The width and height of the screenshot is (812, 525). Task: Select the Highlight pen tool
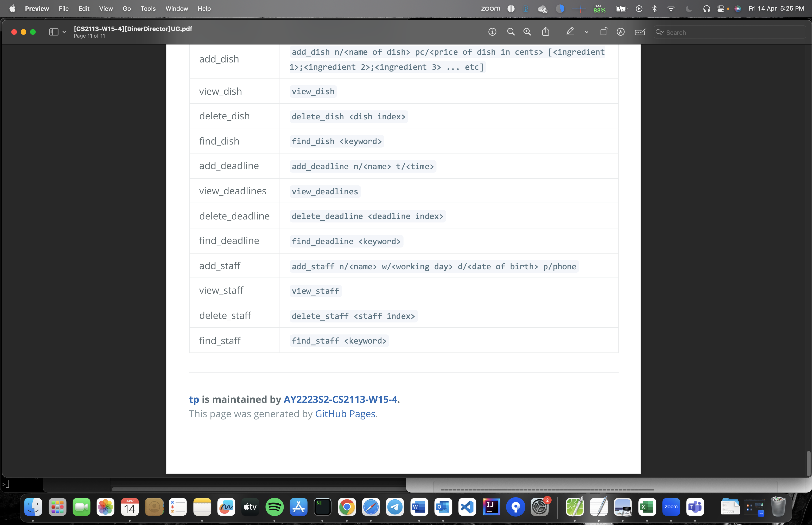(x=570, y=32)
